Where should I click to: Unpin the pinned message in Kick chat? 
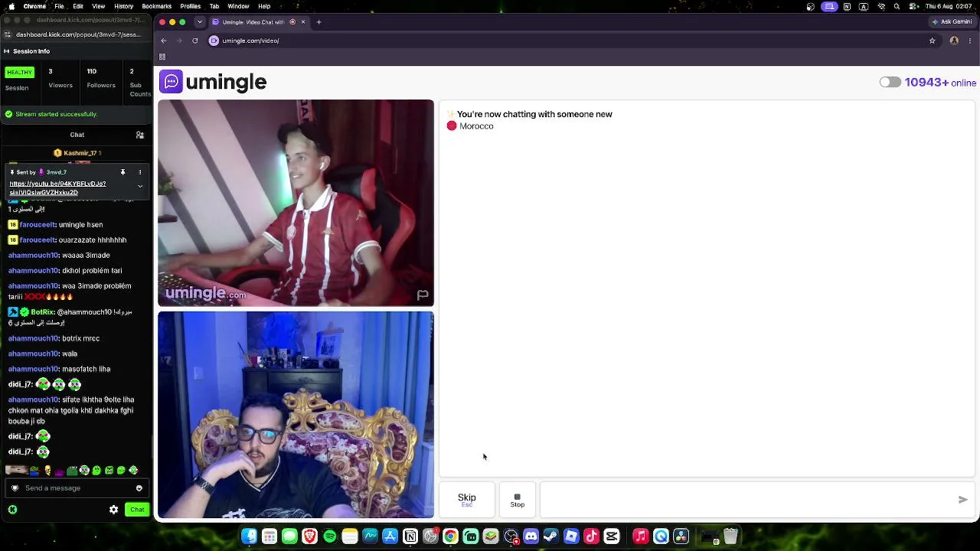122,172
